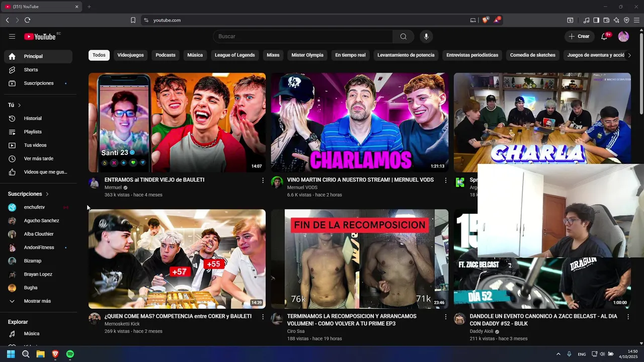
Task: Open Spotify from the taskbar
Action: [x=70, y=354]
